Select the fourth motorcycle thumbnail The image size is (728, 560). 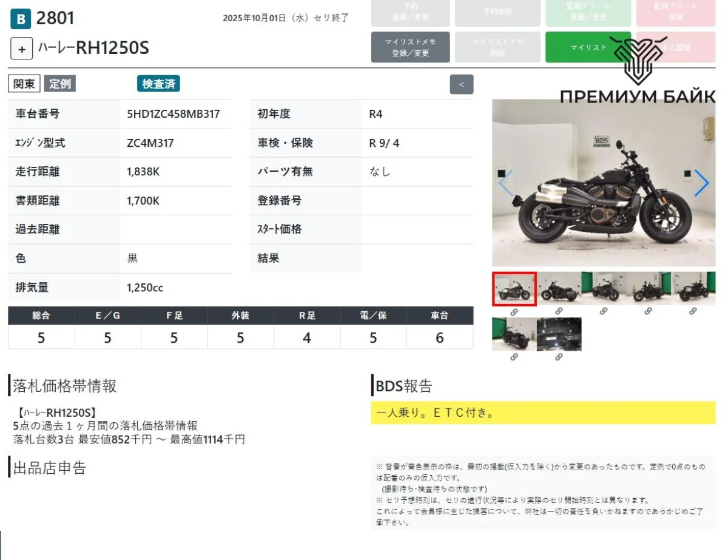(x=648, y=288)
